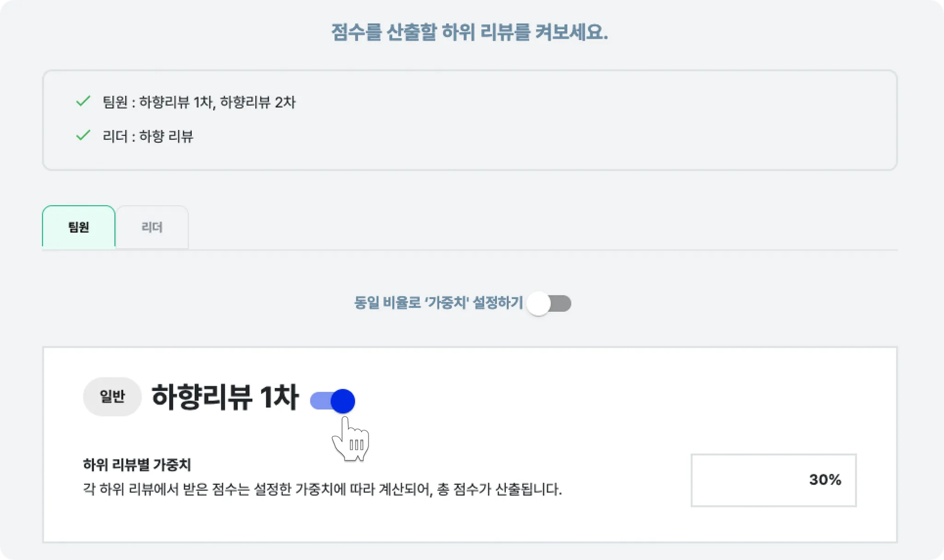Image resolution: width=944 pixels, height=560 pixels.
Task: Click the 하향리뷰 1차 heading
Action: pos(225,397)
